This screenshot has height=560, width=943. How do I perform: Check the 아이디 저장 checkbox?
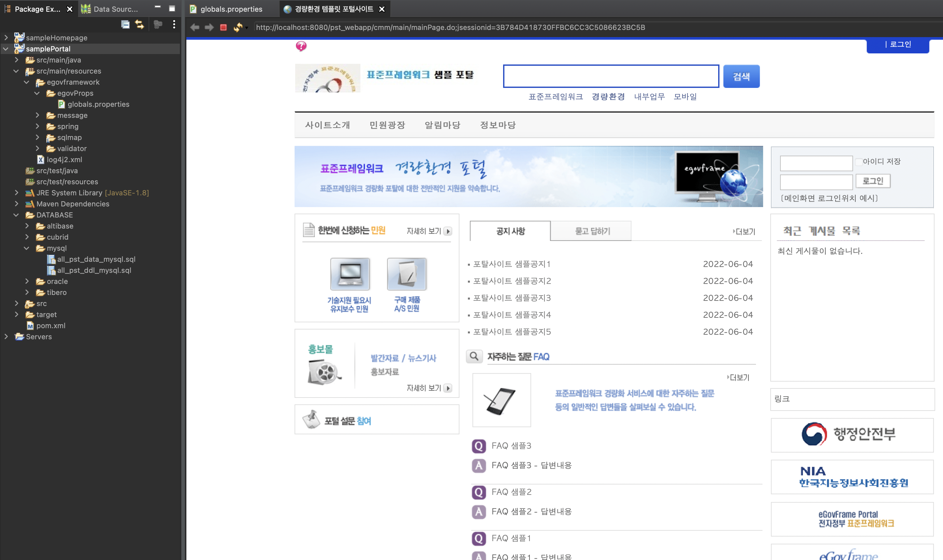pos(859,162)
